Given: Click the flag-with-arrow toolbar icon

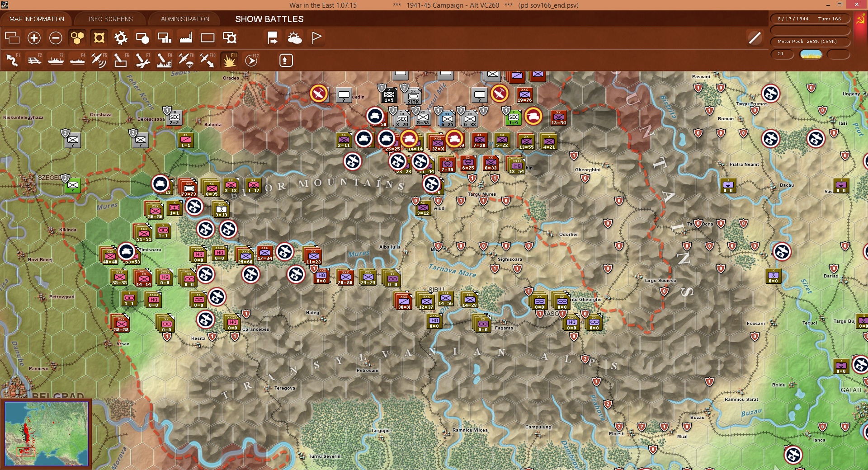Looking at the screenshot, I should click(x=273, y=38).
